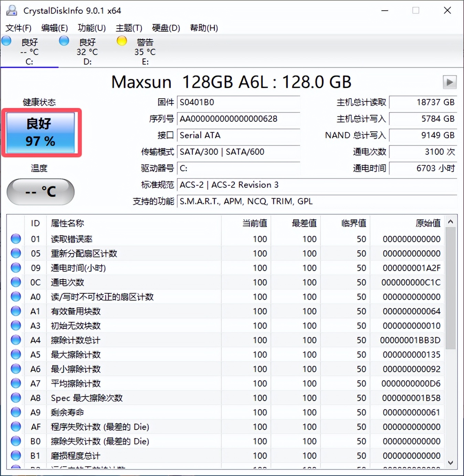Click the 良好 97 % health status button
Viewport: 464px width, 476px height.
point(41,132)
